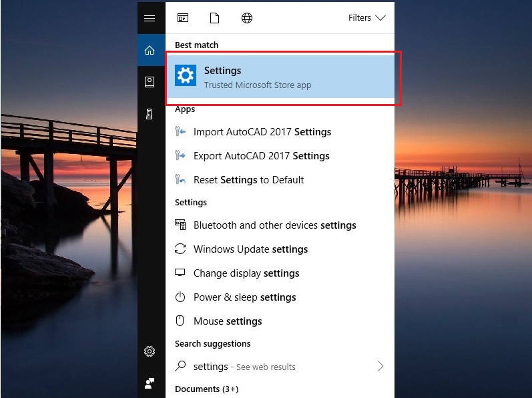This screenshot has height=398, width=532.
Task: Select Export AutoCAD 2017 Settings
Action: click(262, 156)
